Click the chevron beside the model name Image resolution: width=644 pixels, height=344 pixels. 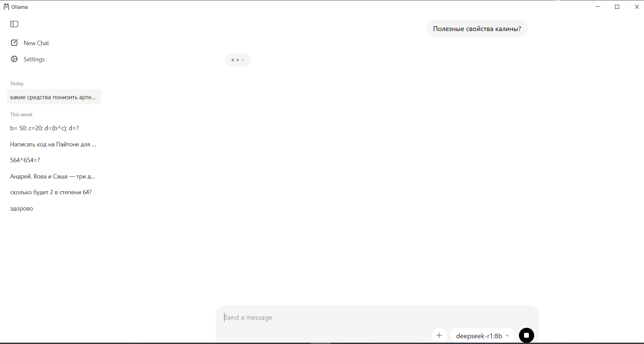coord(508,336)
